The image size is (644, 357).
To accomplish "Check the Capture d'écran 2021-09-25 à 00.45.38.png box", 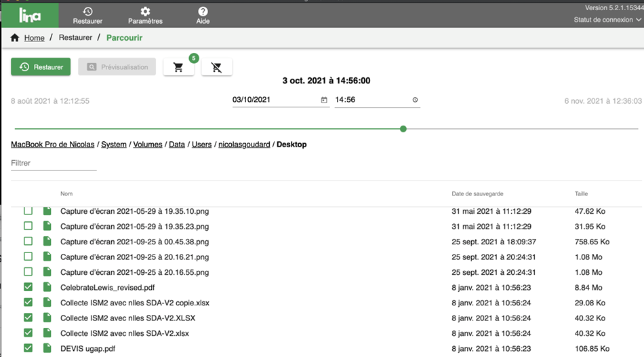I will coord(28,241).
